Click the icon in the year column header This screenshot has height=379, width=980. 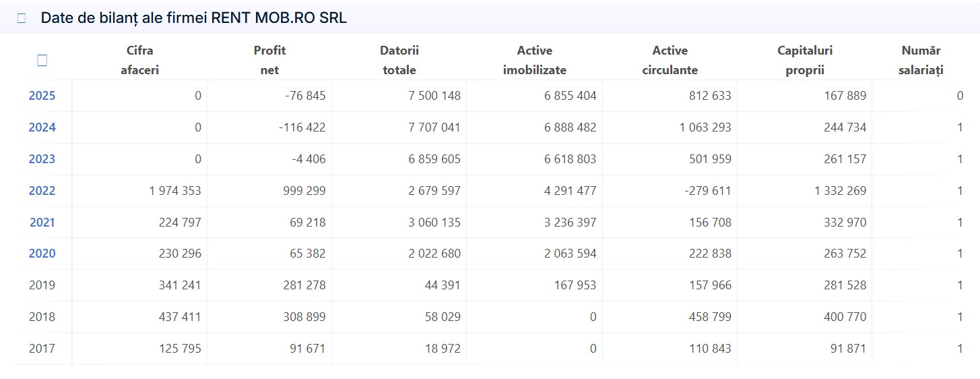click(x=42, y=60)
